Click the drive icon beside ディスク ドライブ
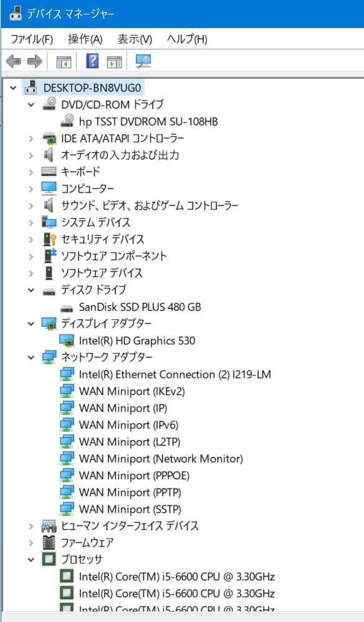This screenshot has height=622, width=364. [49, 291]
